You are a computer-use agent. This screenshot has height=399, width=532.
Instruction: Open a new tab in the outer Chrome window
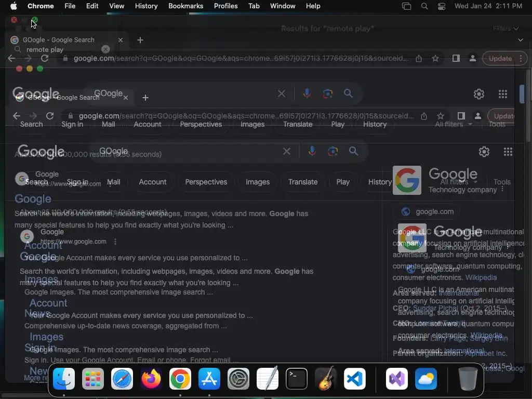pyautogui.click(x=140, y=40)
